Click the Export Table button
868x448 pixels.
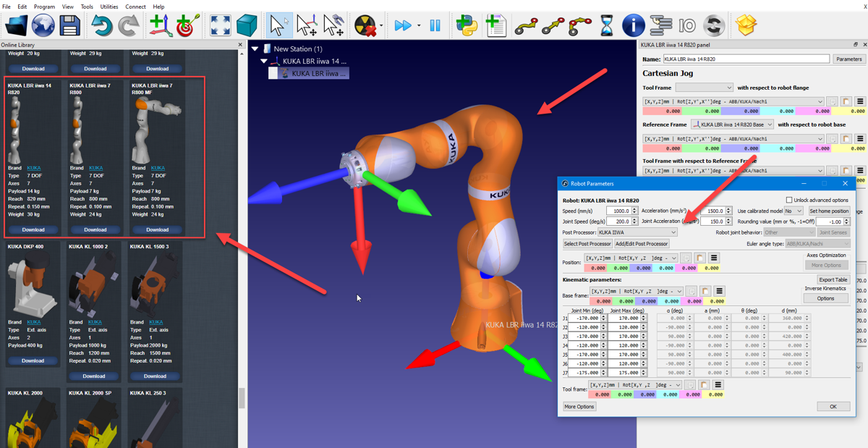[833, 279]
